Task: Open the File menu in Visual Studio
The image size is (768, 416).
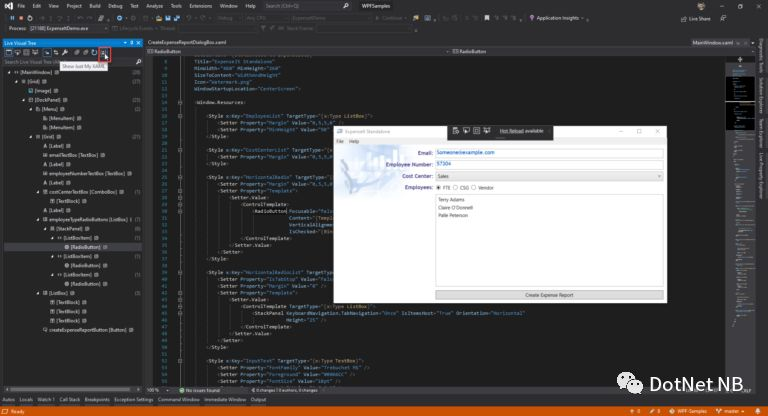Action: [x=21, y=6]
